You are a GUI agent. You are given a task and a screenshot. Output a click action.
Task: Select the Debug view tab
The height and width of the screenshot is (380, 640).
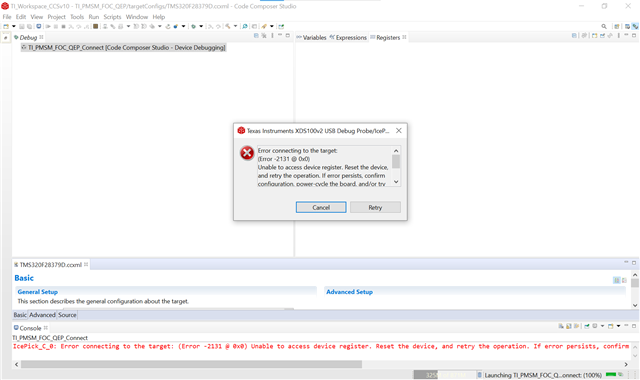28,37
